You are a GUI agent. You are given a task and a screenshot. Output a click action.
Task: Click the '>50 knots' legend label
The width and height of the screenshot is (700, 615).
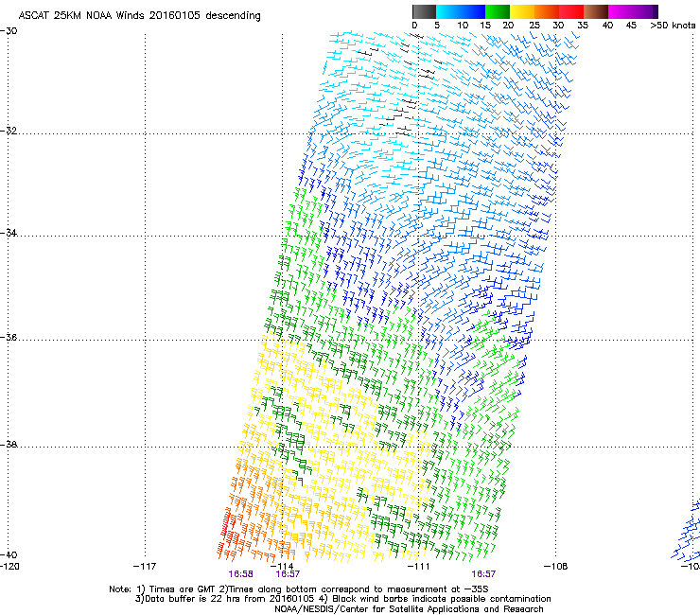(x=673, y=26)
